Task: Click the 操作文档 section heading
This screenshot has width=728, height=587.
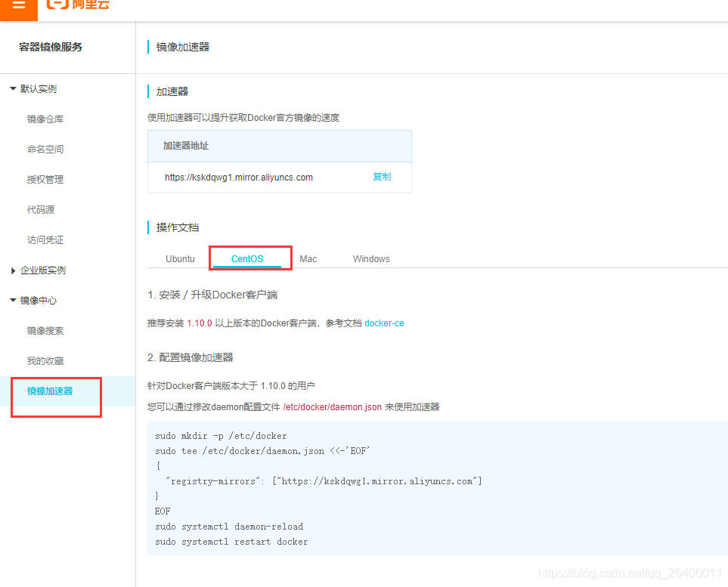Action: 178,227
